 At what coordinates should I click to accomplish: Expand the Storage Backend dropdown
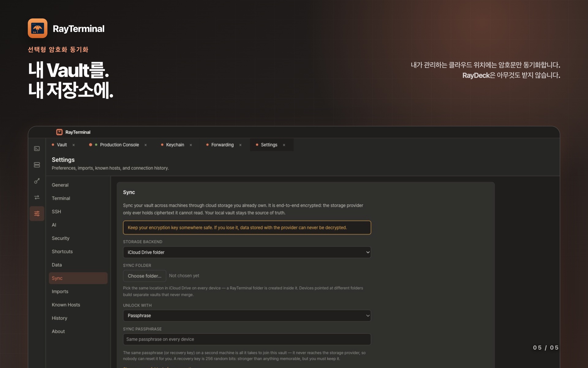click(247, 252)
